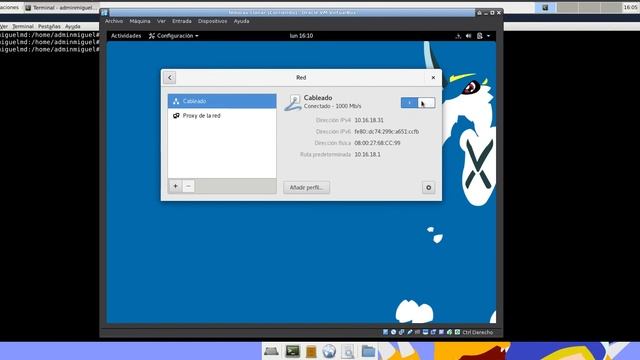Open VirtualBox Máquina menu
The width and height of the screenshot is (640, 360).
pyautogui.click(x=140, y=21)
